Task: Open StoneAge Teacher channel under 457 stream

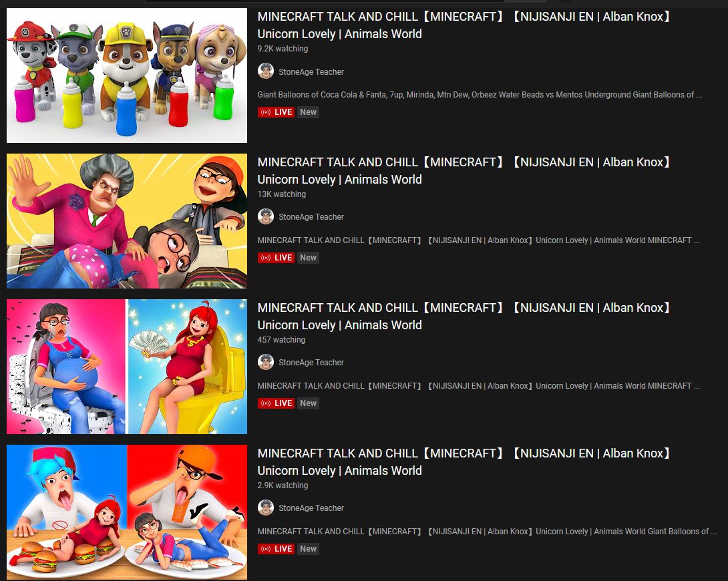Action: coord(311,363)
